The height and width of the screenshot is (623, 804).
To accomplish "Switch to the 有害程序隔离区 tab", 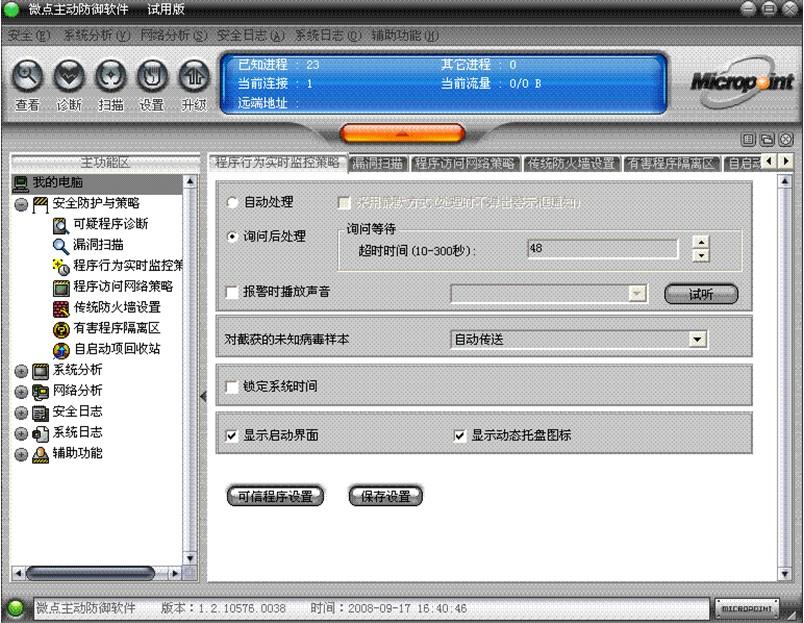I will pos(671,164).
